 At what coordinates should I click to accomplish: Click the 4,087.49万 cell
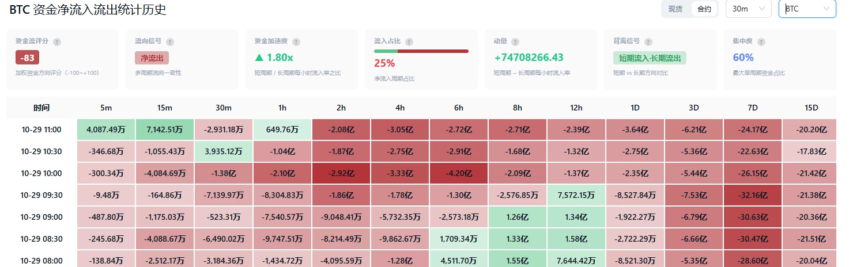coord(107,129)
